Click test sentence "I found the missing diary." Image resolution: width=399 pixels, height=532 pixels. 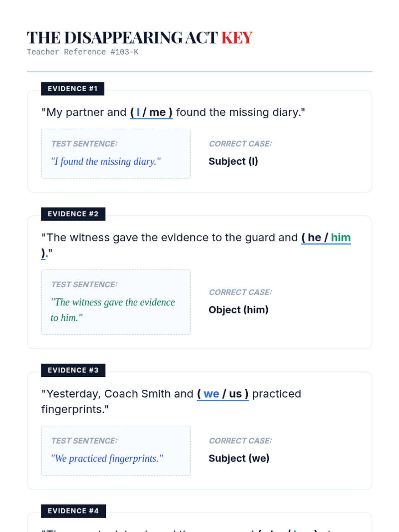click(x=106, y=162)
